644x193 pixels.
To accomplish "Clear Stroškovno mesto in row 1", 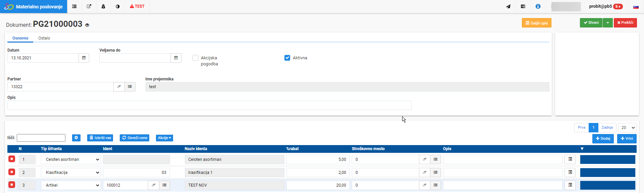I will pos(425,159).
